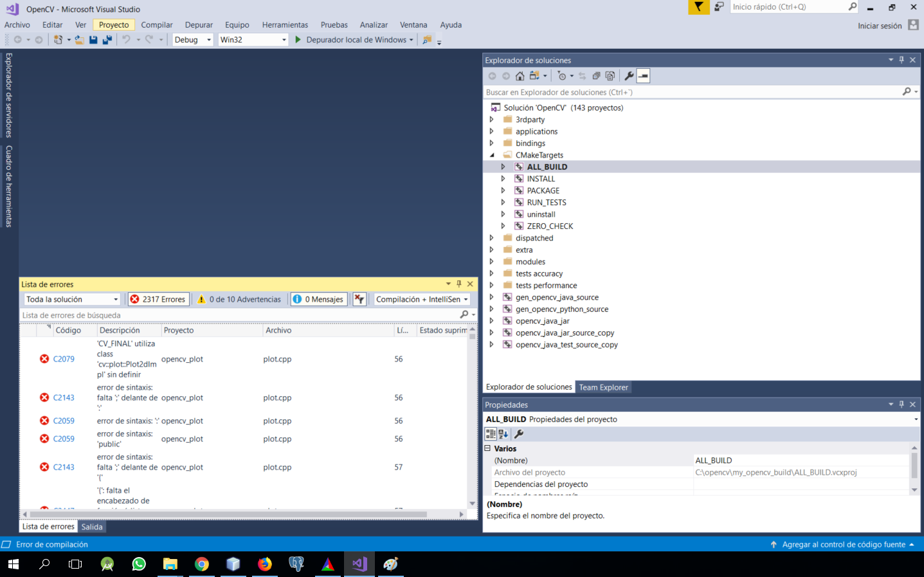Click the Save toolbar icon

[93, 40]
